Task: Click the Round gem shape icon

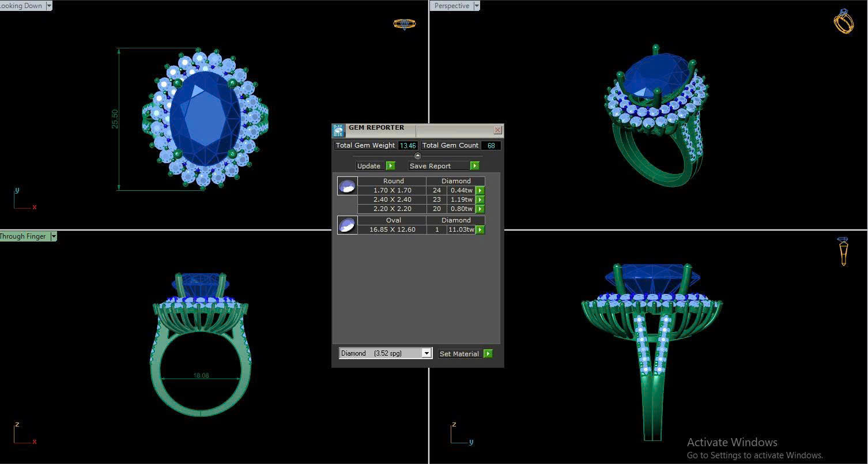Action: coord(347,186)
